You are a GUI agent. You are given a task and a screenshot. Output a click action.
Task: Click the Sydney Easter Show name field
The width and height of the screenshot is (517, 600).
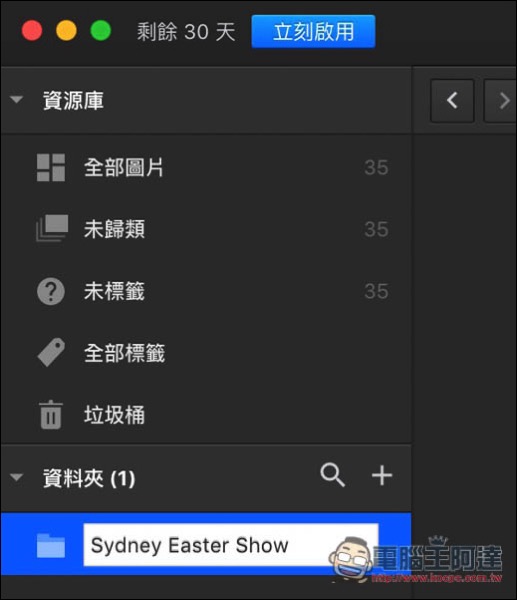coord(231,545)
